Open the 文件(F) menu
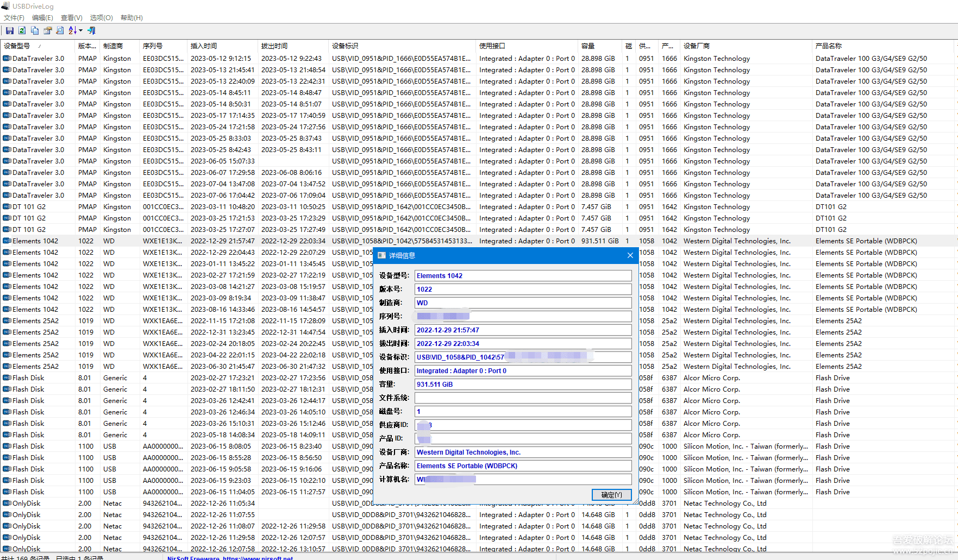The width and height of the screenshot is (958, 560). (x=14, y=18)
